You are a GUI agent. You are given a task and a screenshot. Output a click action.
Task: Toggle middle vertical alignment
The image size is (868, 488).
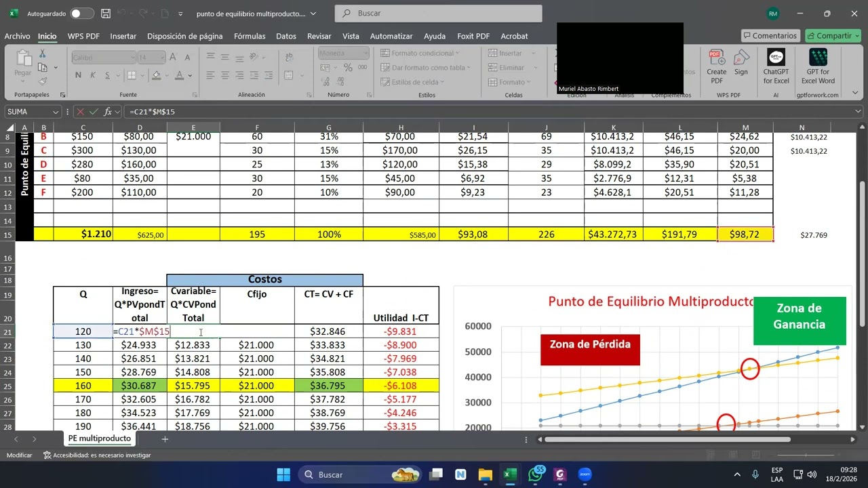coord(226,57)
